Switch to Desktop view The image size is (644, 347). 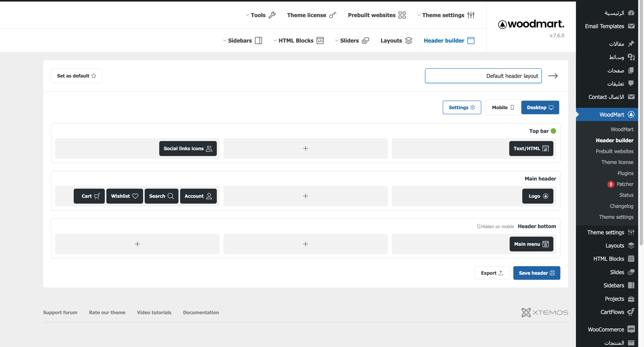click(x=540, y=107)
